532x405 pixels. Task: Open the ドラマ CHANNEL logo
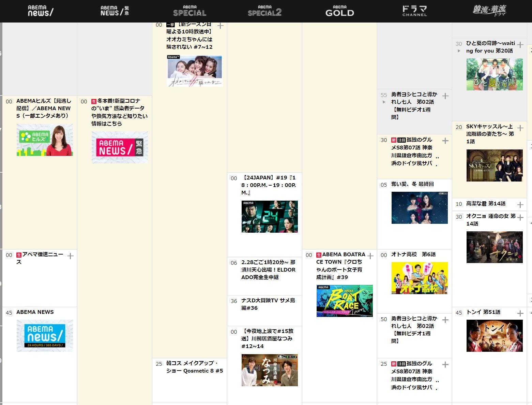pyautogui.click(x=414, y=11)
